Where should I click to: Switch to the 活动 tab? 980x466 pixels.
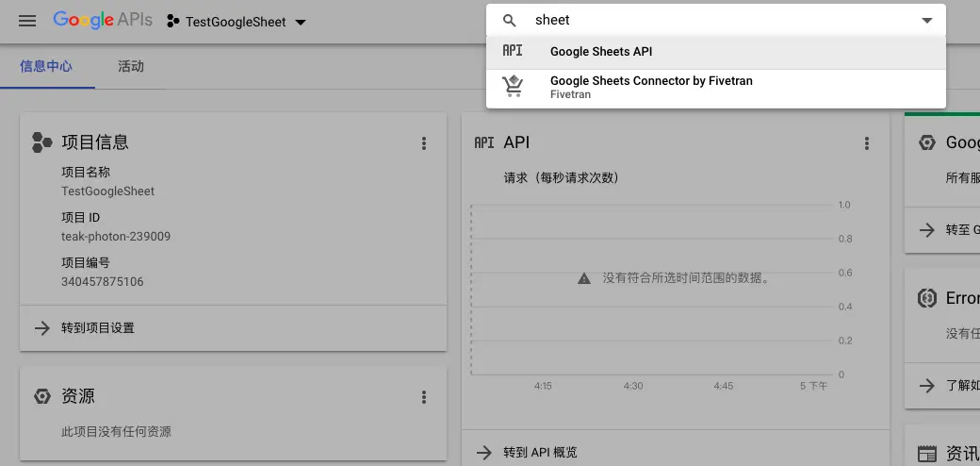tap(131, 66)
